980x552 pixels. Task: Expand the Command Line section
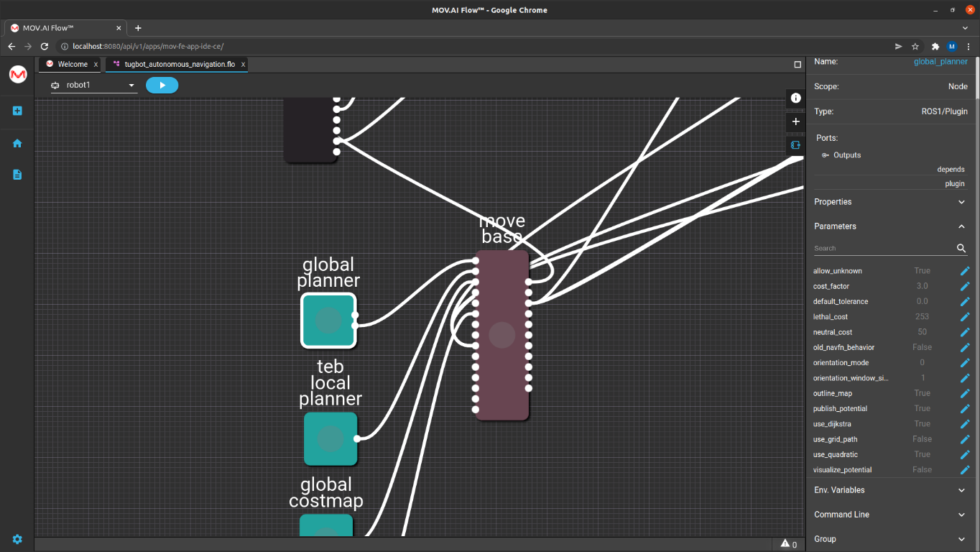pos(890,515)
